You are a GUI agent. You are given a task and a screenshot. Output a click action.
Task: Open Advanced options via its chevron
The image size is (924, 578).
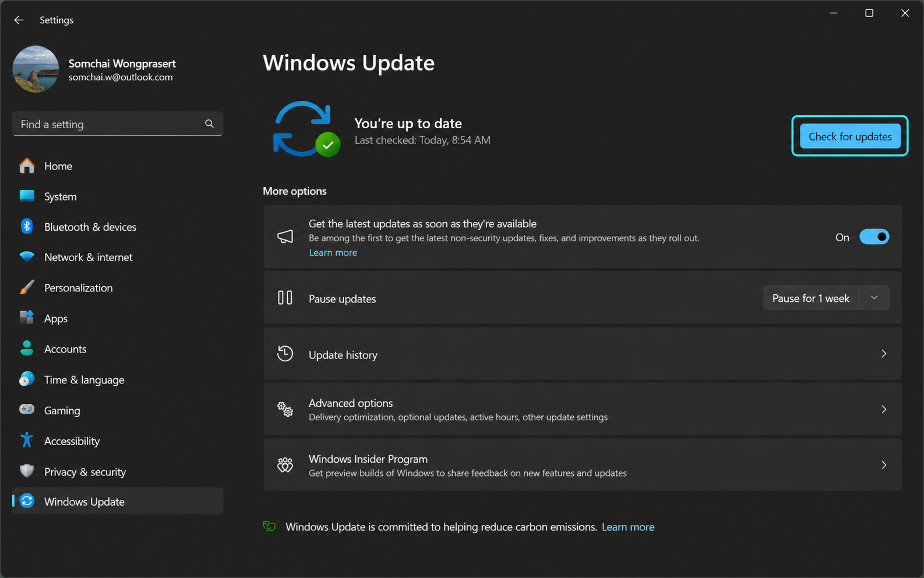click(x=884, y=410)
